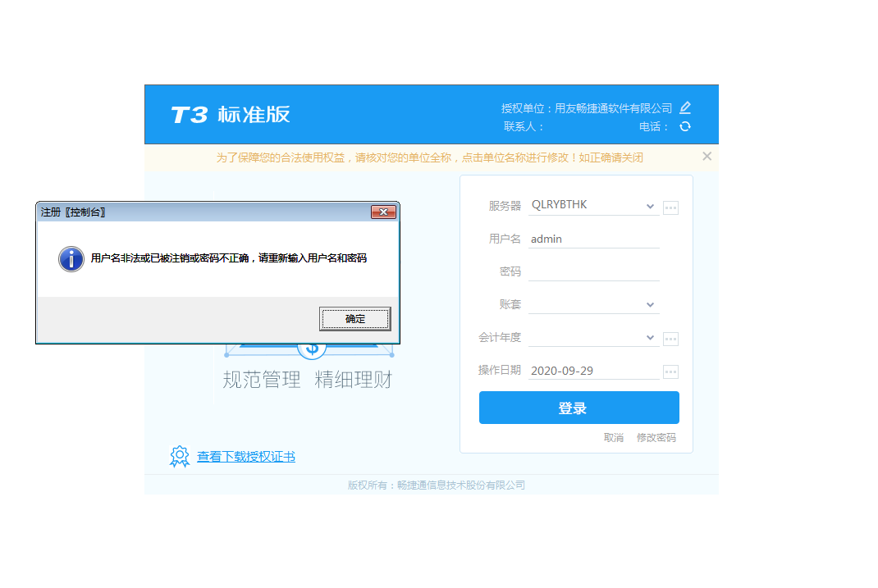This screenshot has width=878, height=588.
Task: Click the ellipsis button beside the 服务器 field
Action: 670,207
